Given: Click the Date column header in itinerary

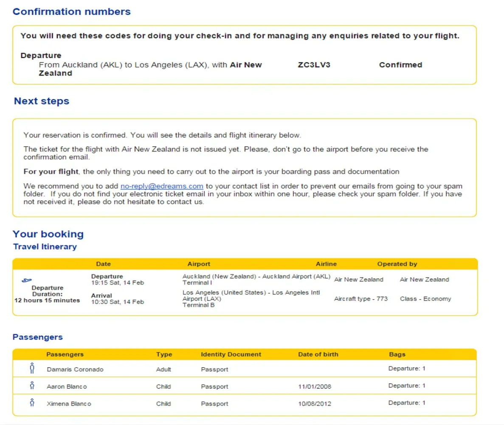Looking at the screenshot, I should pyautogui.click(x=103, y=264).
